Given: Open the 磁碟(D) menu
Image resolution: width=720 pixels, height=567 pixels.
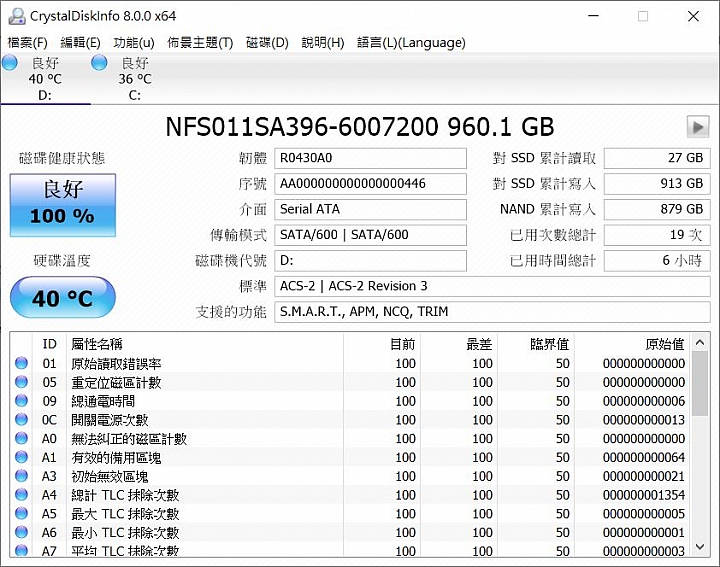Looking at the screenshot, I should point(267,43).
